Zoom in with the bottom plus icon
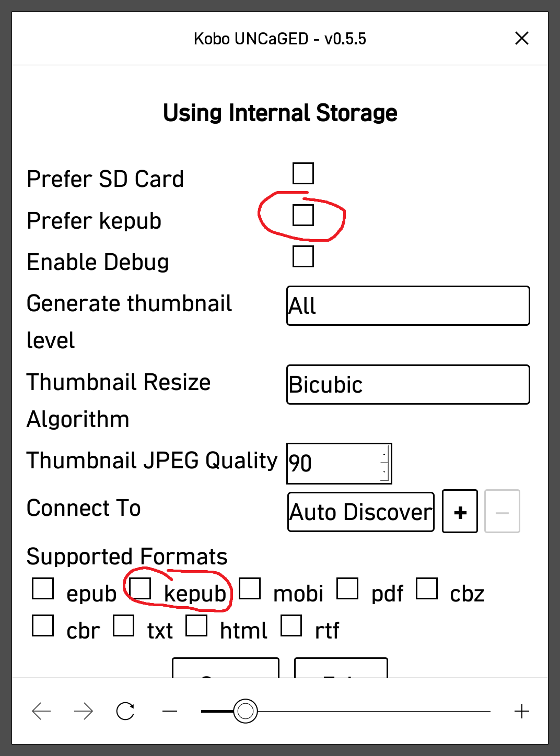This screenshot has height=756, width=560. coord(521,711)
